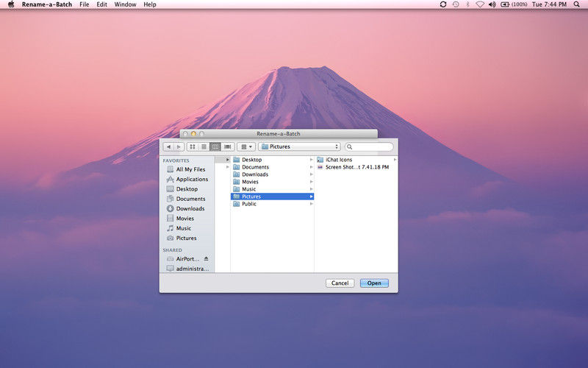This screenshot has height=368, width=588.
Task: Click the Spotlight magnifier in menu bar
Action: click(576, 4)
